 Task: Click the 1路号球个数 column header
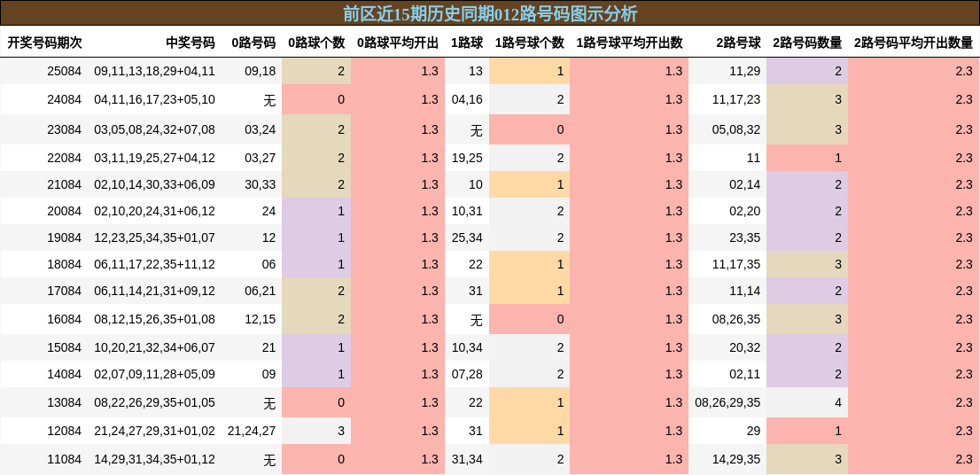coord(529,43)
